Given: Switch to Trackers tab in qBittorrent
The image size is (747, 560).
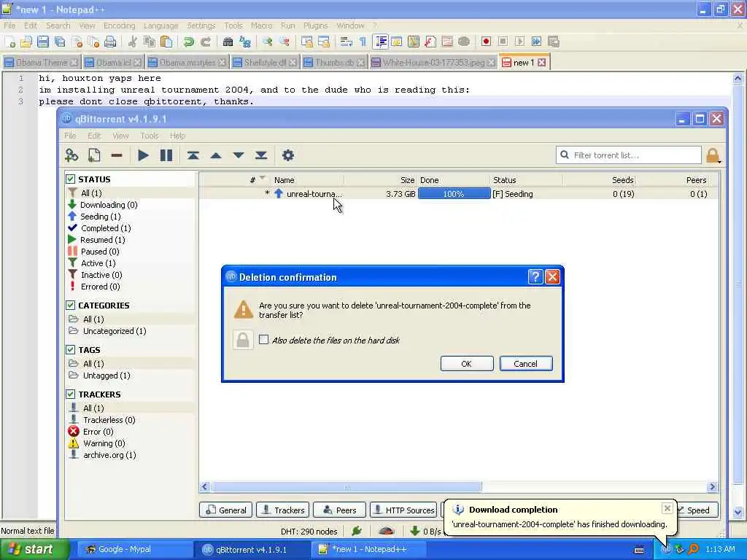Looking at the screenshot, I should point(283,510).
